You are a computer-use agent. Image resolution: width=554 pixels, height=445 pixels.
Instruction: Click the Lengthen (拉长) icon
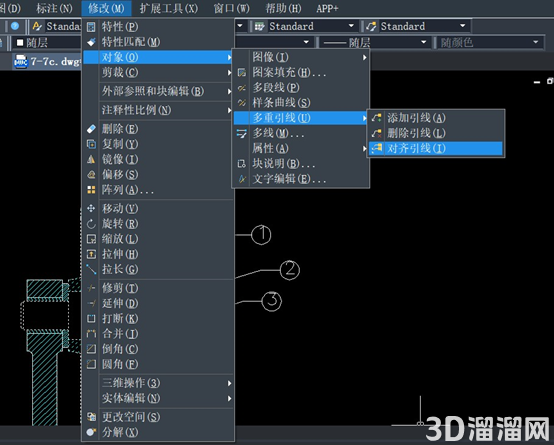tap(91, 269)
